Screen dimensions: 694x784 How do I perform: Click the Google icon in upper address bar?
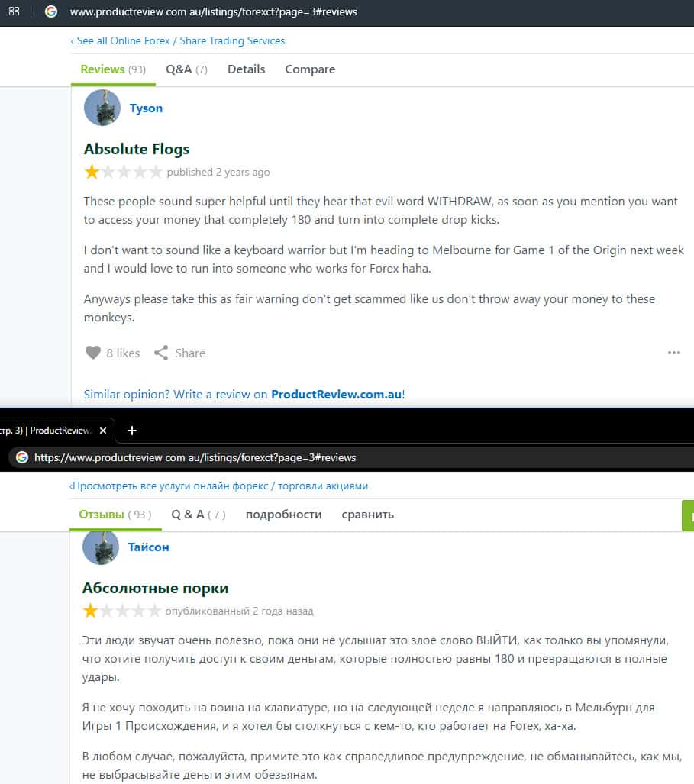click(51, 11)
